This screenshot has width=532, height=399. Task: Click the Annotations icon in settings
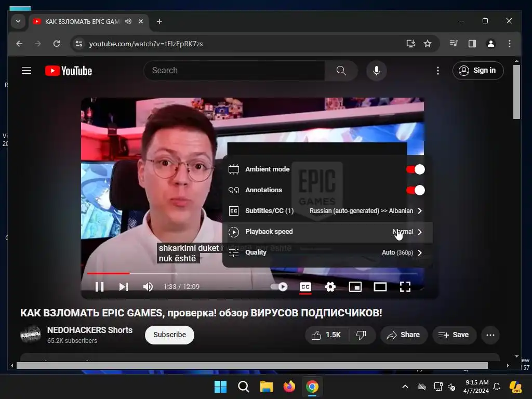(x=234, y=190)
